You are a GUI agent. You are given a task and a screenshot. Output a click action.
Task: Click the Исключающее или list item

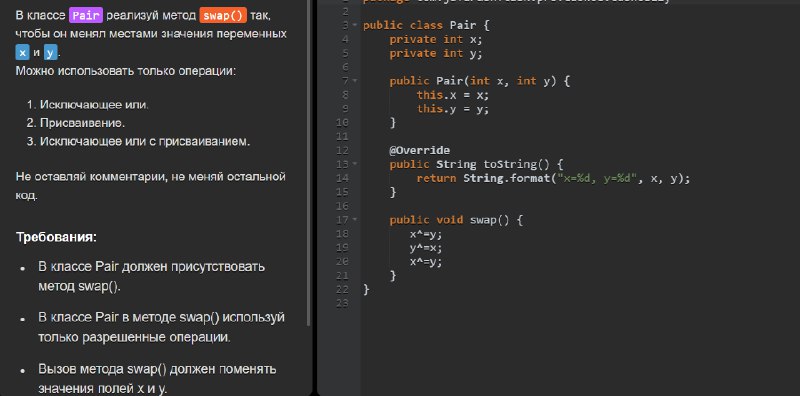pos(94,105)
